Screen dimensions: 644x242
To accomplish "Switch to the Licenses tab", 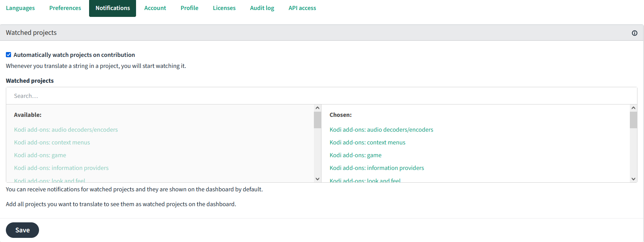I will tap(224, 8).
